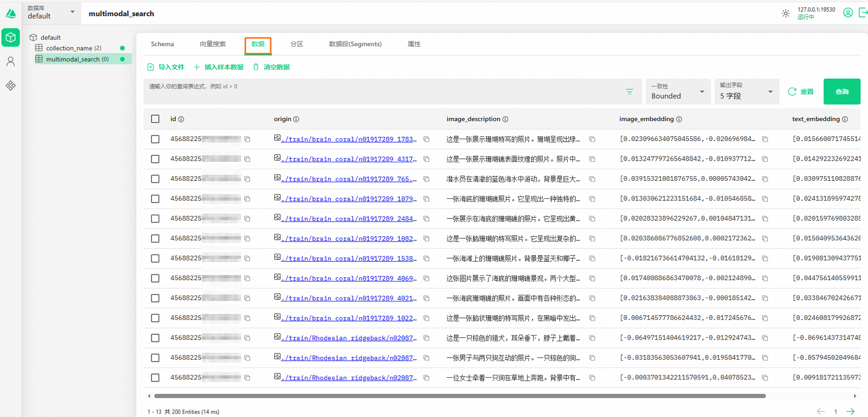Open the user account avatar icon
The height and width of the screenshot is (417, 868).
848,13
